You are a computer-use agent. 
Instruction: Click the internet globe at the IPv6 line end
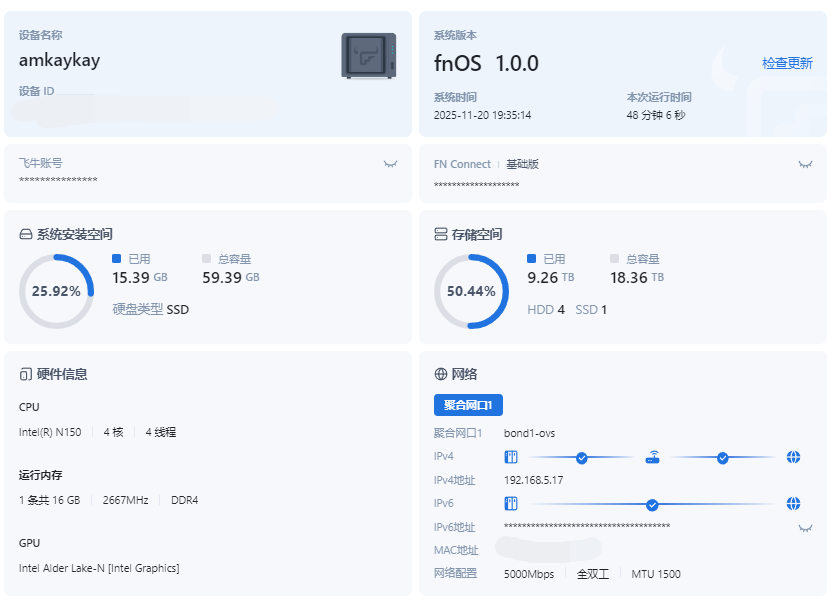tap(793, 504)
